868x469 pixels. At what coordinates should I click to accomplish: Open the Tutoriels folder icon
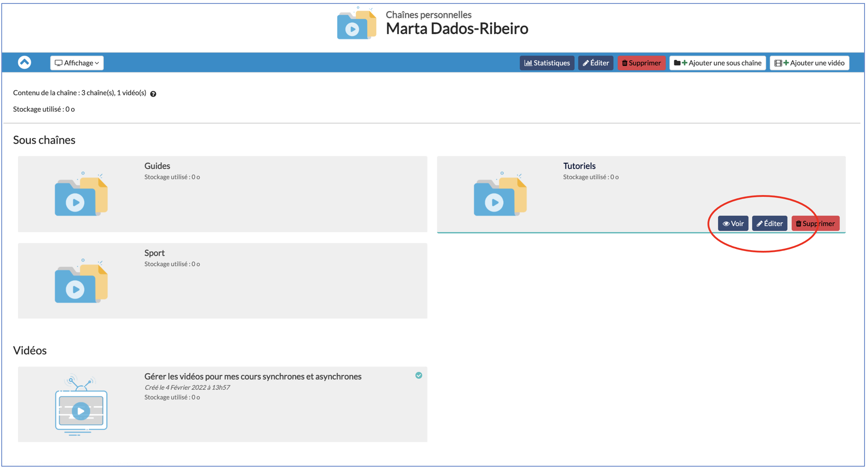[x=500, y=194]
